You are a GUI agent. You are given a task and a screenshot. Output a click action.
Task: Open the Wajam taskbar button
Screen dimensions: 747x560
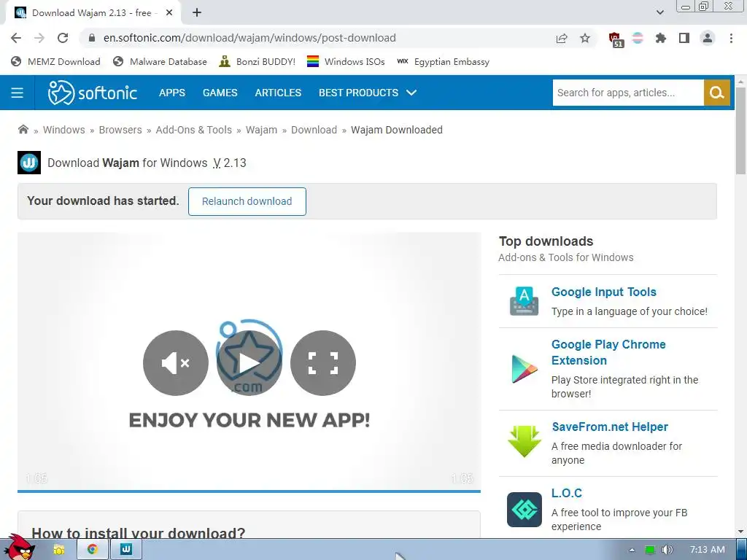pos(126,549)
